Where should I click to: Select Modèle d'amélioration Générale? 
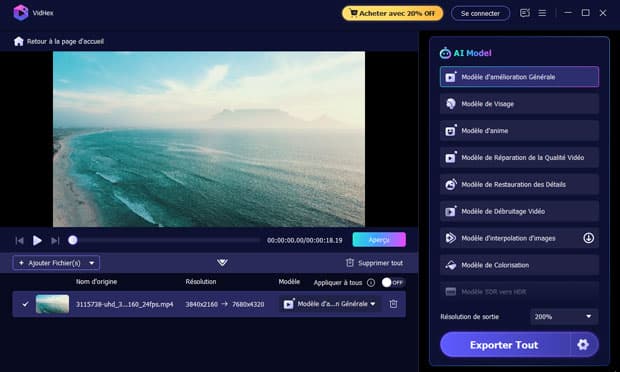coord(519,77)
